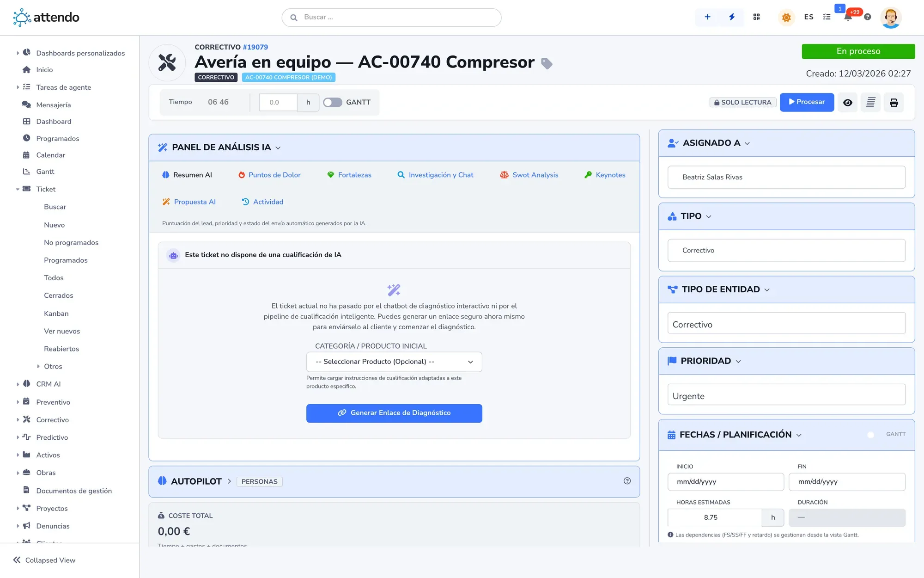Click the Collapsed View link

(x=44, y=560)
